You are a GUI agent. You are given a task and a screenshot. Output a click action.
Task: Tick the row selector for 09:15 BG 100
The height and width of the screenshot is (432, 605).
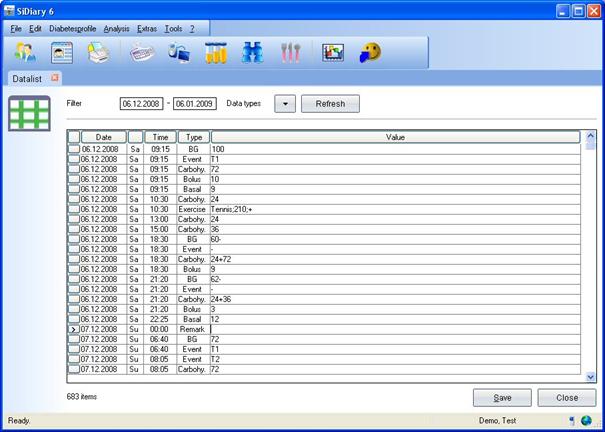(74, 149)
